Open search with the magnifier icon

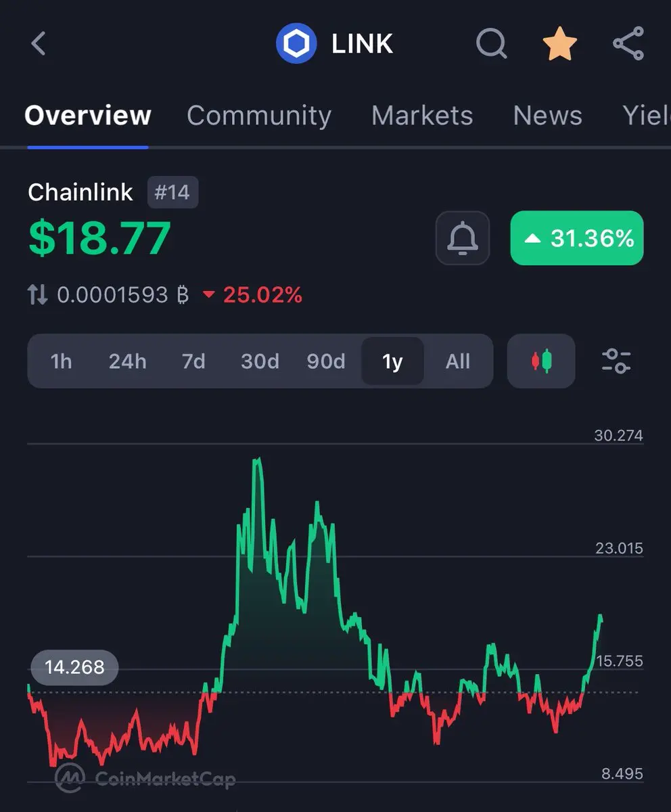point(492,45)
